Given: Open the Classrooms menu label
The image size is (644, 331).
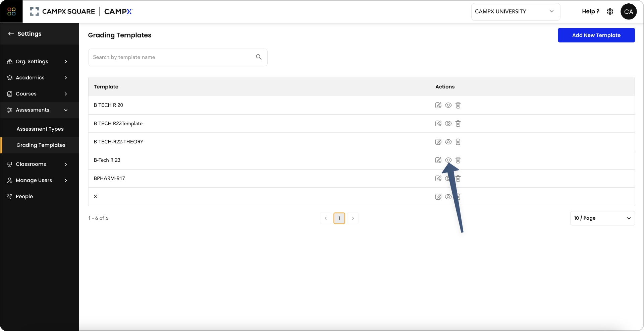Looking at the screenshot, I should point(31,164).
